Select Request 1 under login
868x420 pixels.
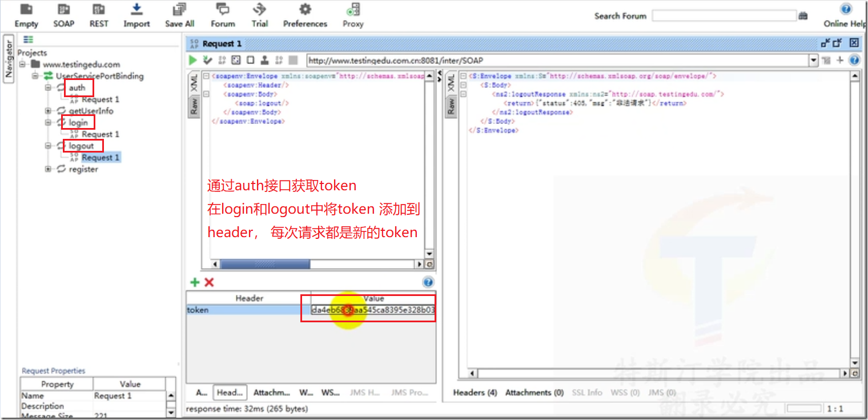click(101, 134)
